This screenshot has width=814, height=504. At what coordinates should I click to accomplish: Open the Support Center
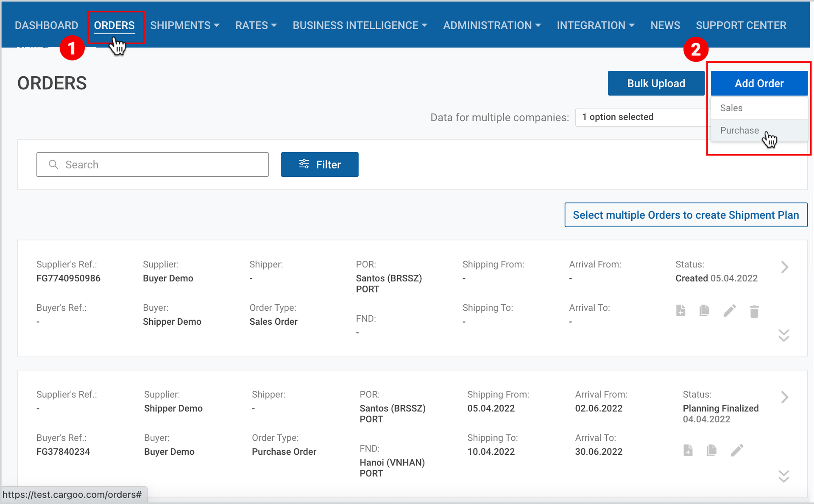click(x=741, y=25)
